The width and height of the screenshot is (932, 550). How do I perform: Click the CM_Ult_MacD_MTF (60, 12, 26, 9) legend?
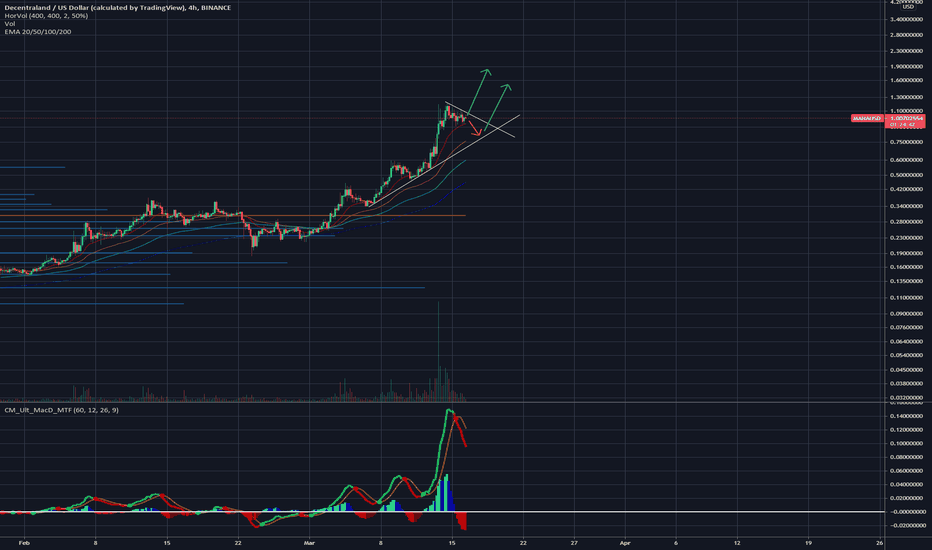[61, 410]
